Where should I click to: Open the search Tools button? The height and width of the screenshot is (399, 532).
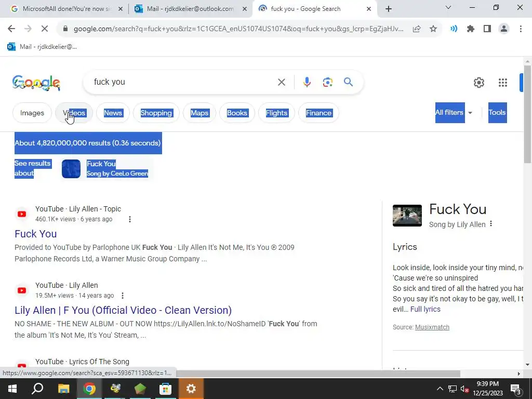pyautogui.click(x=497, y=113)
